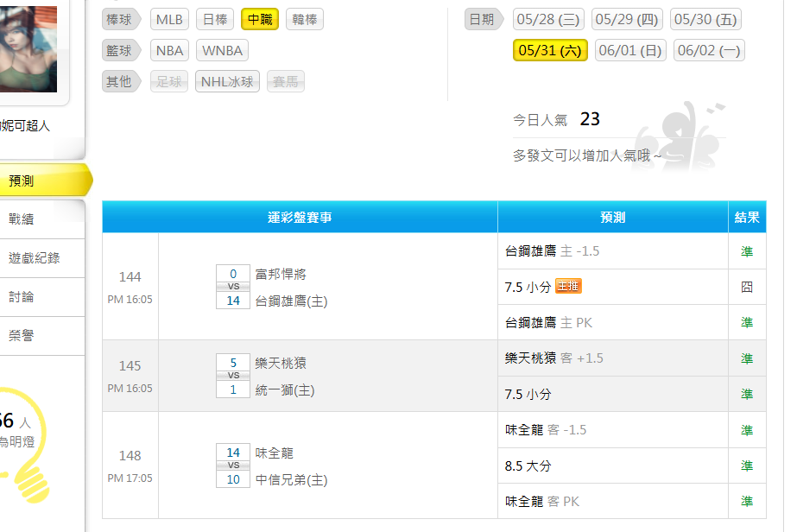Screen dimensions: 797x532
Task: Click the 預測 column header in table
Action: 613,217
